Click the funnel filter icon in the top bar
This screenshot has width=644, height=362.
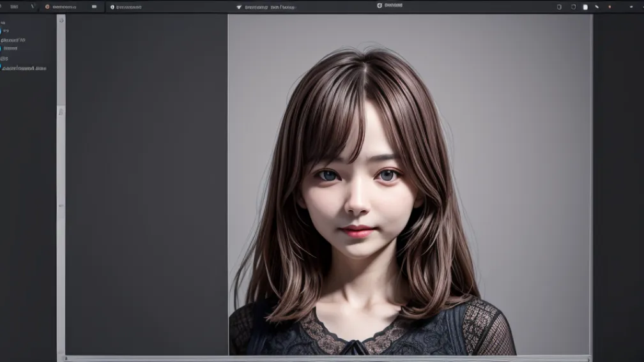point(239,7)
